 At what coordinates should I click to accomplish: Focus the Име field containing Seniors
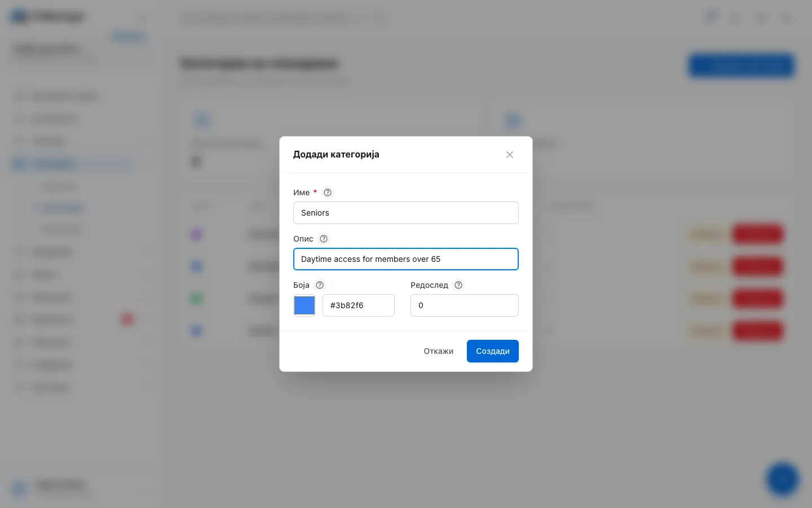tap(406, 213)
